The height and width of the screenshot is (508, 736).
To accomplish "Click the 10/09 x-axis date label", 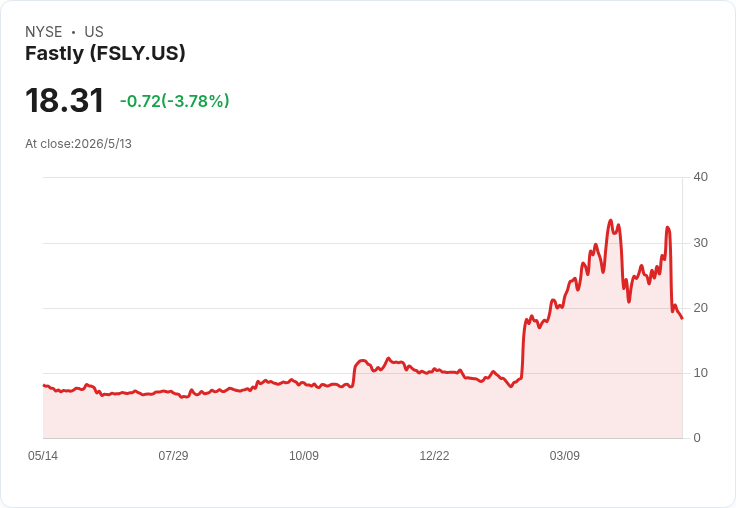I will coord(304,455).
